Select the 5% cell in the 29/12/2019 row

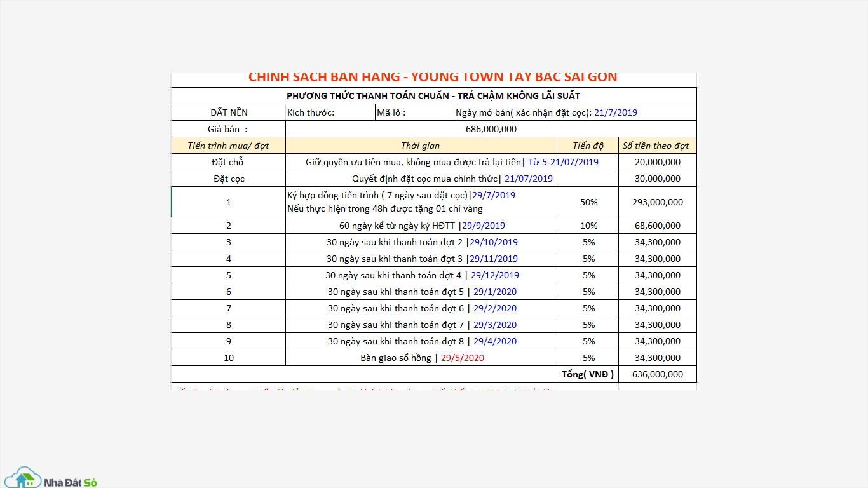pos(589,275)
